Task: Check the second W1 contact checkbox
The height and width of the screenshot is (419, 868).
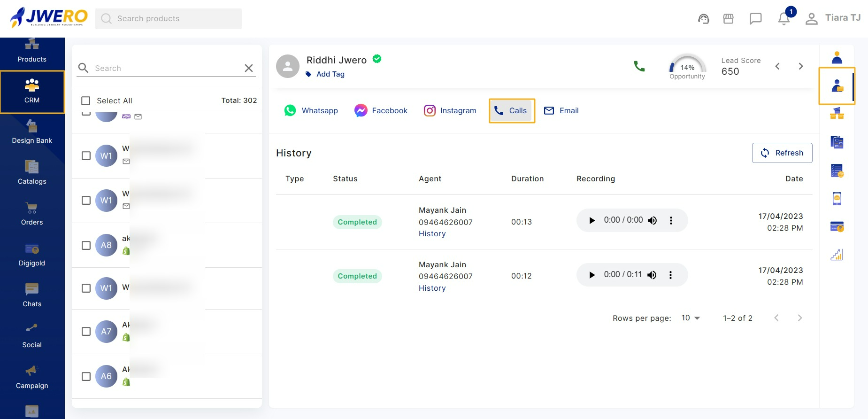Action: coord(86,201)
